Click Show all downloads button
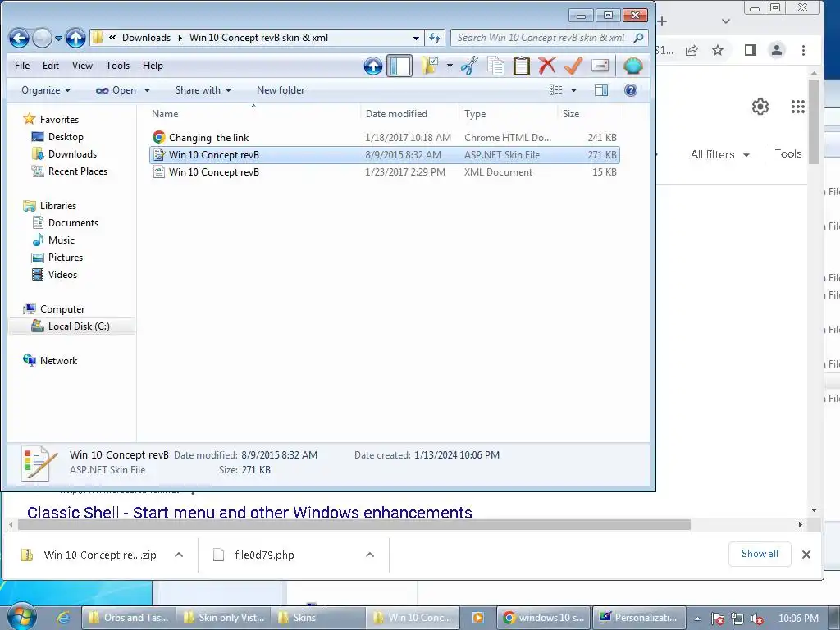 pos(760,554)
